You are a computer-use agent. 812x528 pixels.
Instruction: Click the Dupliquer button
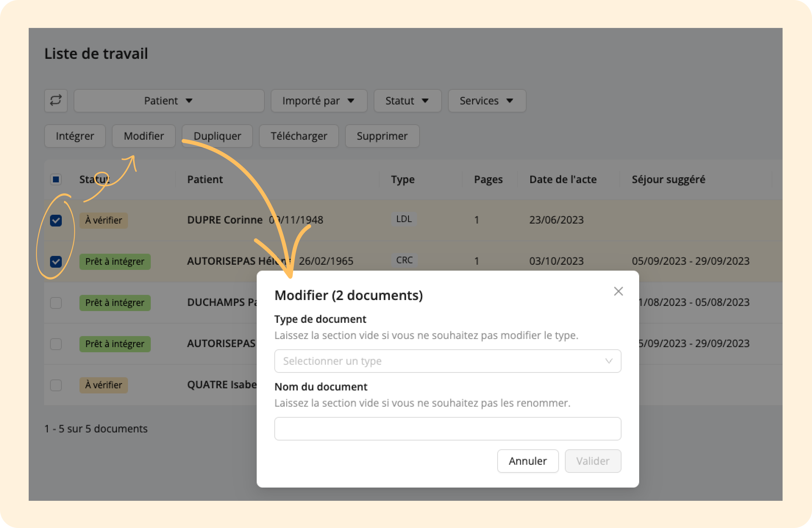point(217,136)
